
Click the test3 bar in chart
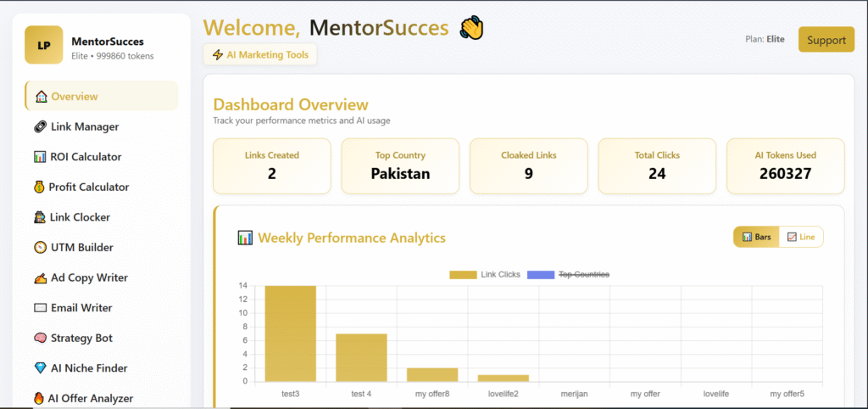click(x=290, y=333)
